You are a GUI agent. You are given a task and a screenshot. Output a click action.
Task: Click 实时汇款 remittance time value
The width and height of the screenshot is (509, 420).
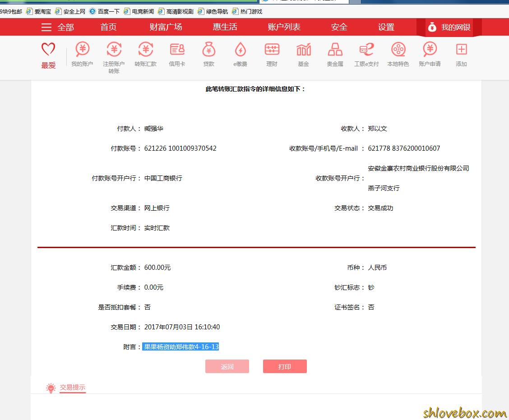[x=157, y=228]
